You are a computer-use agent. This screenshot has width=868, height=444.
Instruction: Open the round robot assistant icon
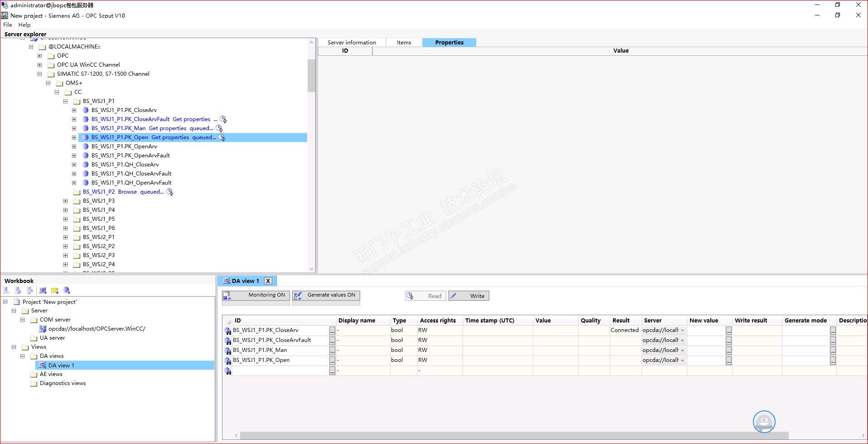click(x=764, y=422)
